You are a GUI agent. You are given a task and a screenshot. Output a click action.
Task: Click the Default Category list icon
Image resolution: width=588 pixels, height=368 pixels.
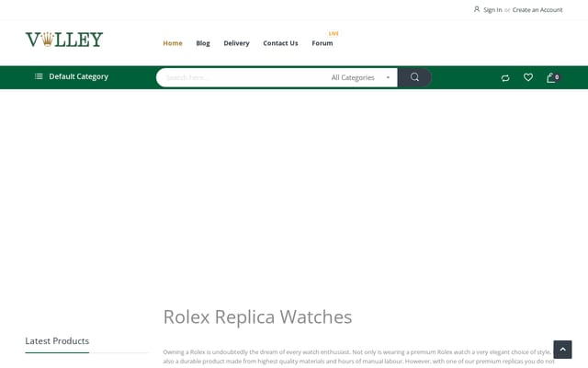(x=39, y=76)
